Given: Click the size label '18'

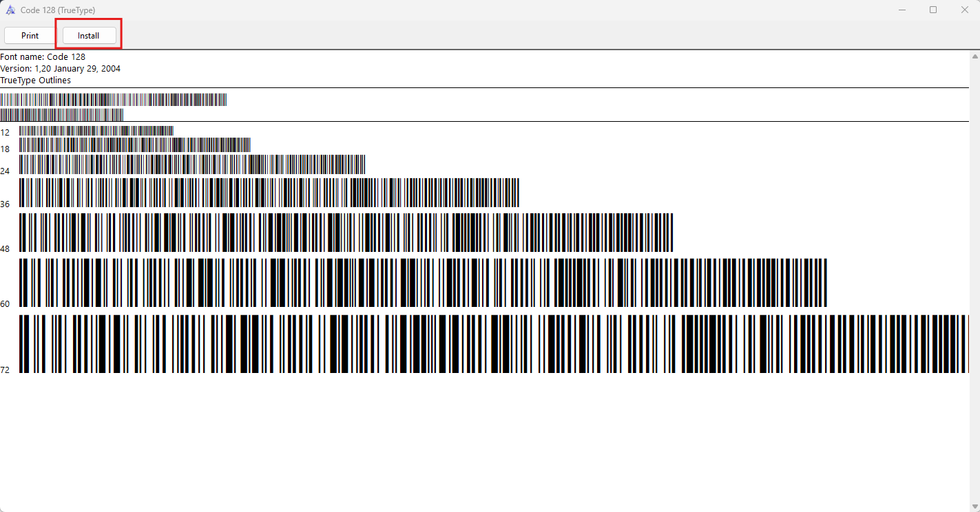Looking at the screenshot, I should point(5,149).
